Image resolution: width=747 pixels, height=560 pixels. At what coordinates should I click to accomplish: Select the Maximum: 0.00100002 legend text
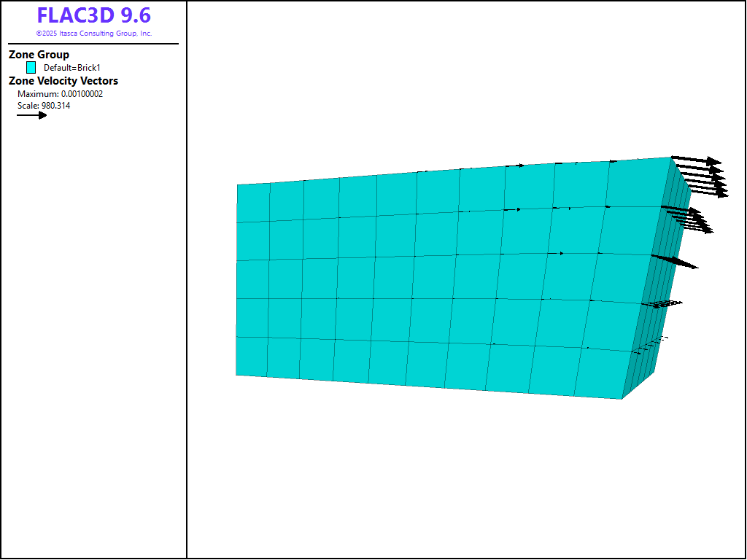click(x=60, y=94)
